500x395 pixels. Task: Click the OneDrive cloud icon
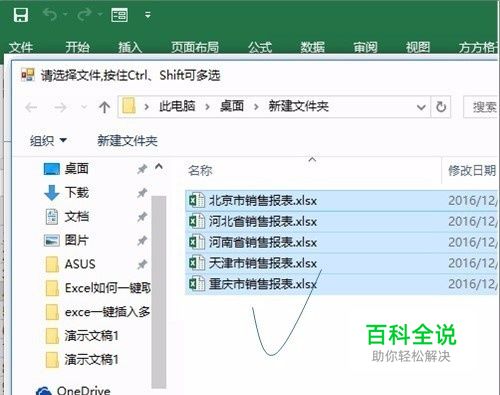pyautogui.click(x=44, y=391)
